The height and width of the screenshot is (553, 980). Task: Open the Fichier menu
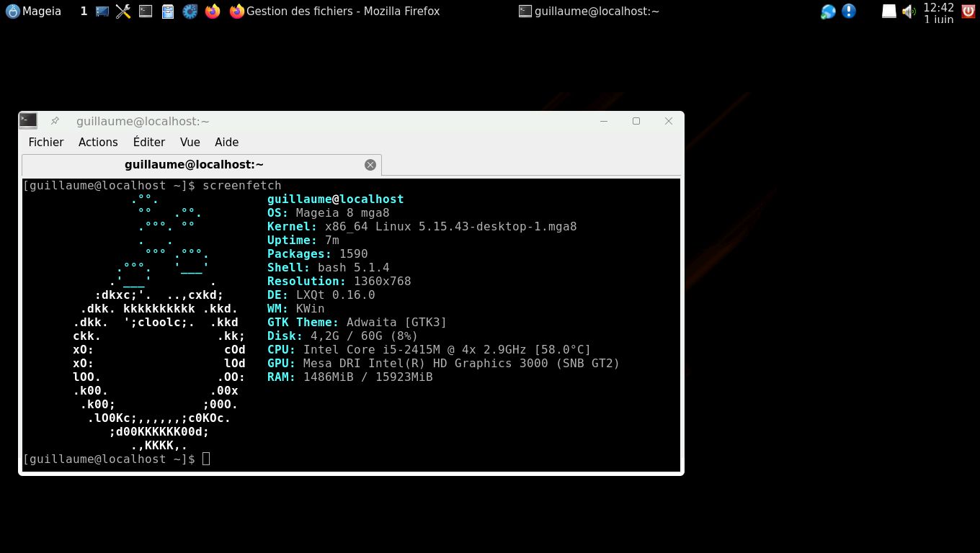pyautogui.click(x=46, y=142)
